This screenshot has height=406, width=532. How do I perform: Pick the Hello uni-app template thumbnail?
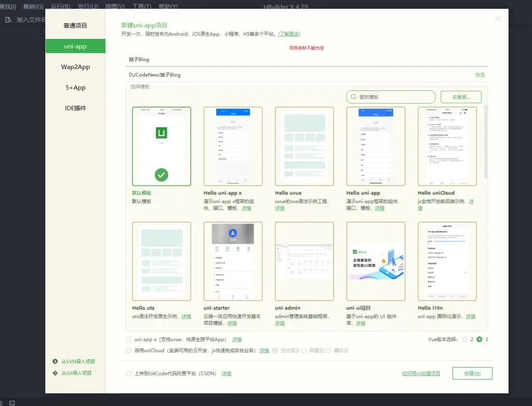pyautogui.click(x=376, y=146)
